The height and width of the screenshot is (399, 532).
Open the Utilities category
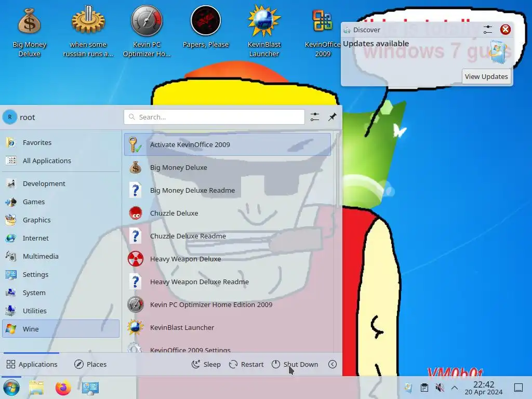coord(61,311)
